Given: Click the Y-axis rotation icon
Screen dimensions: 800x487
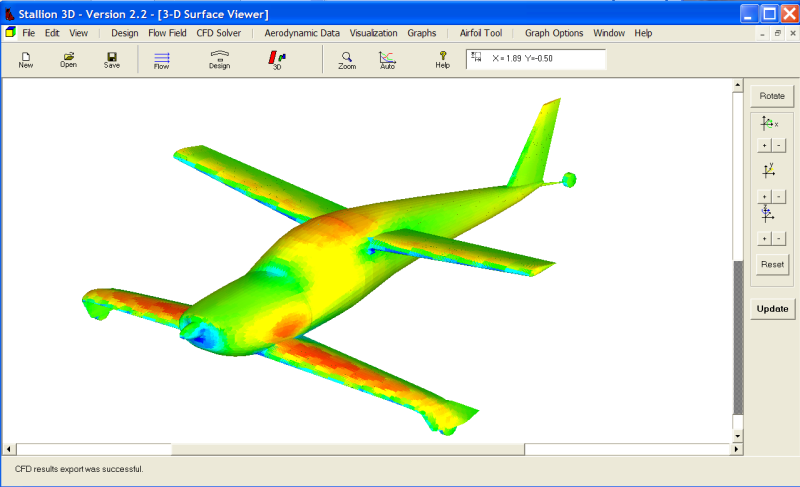Looking at the screenshot, I should (x=769, y=170).
